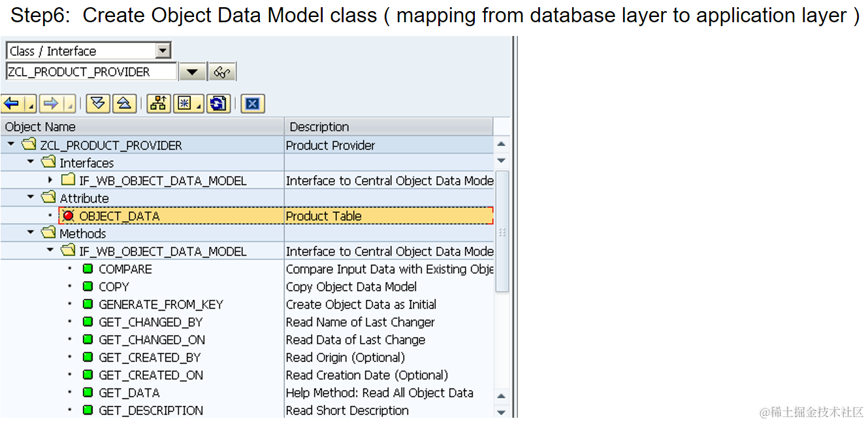The width and height of the screenshot is (868, 423).
Task: Click the glasses display icon
Action: (x=222, y=72)
